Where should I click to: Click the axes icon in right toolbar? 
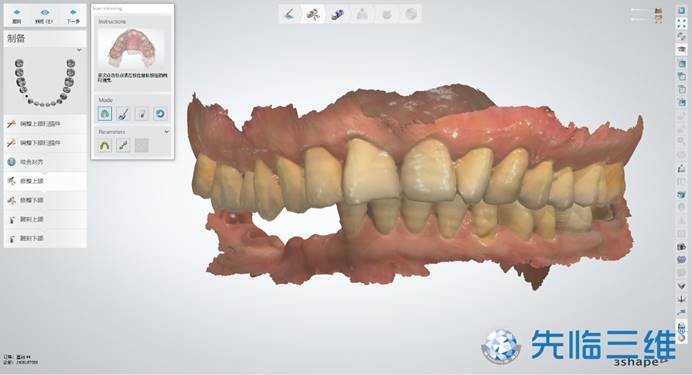click(x=682, y=299)
